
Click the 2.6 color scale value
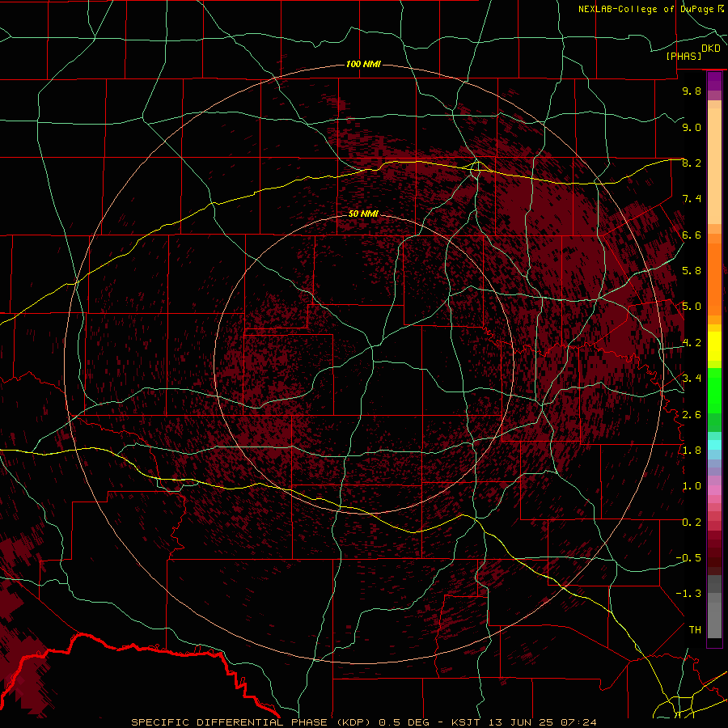(692, 415)
